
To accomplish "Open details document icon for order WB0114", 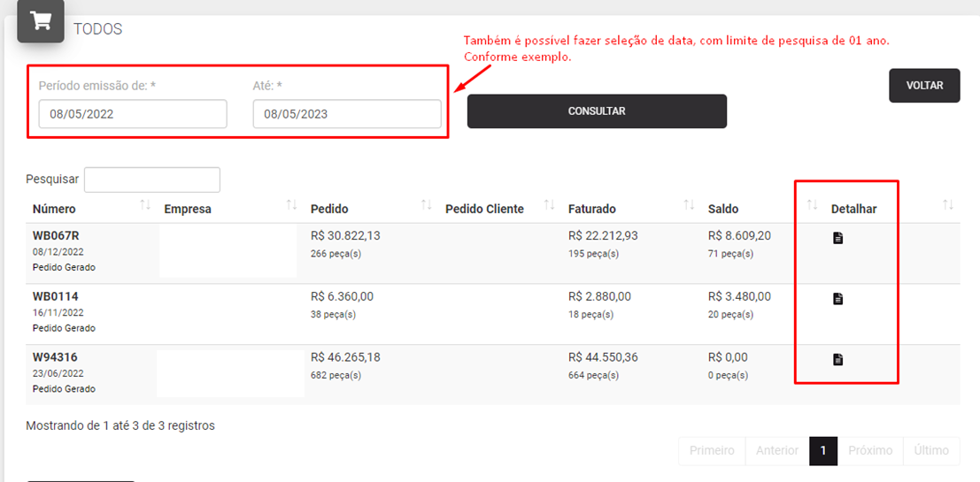I will (838, 298).
